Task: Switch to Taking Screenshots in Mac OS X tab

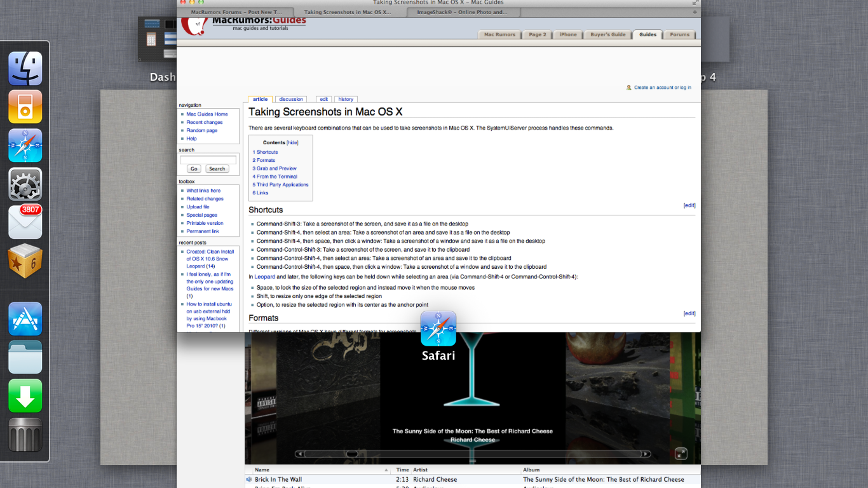Action: [350, 12]
